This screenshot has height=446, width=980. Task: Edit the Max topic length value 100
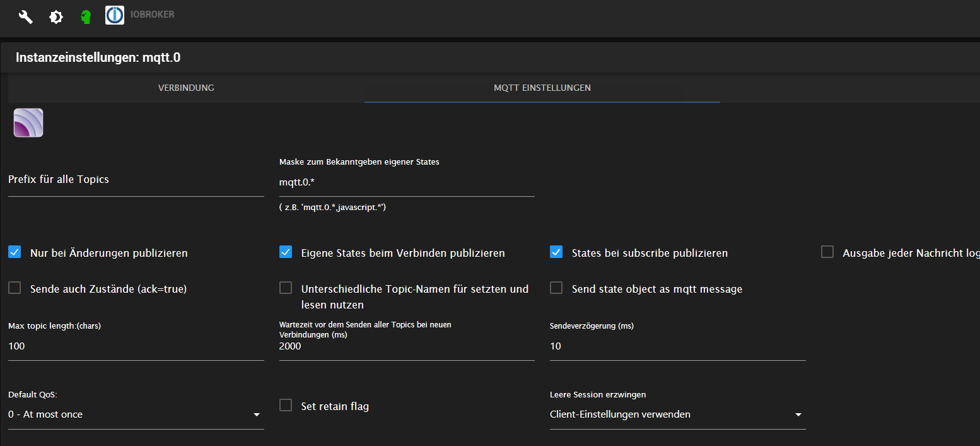[136, 346]
